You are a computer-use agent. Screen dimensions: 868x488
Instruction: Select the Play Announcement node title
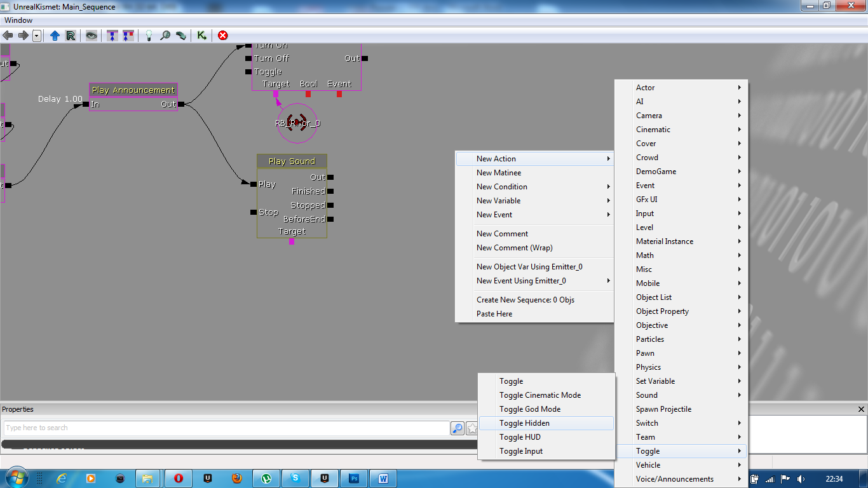tap(133, 90)
